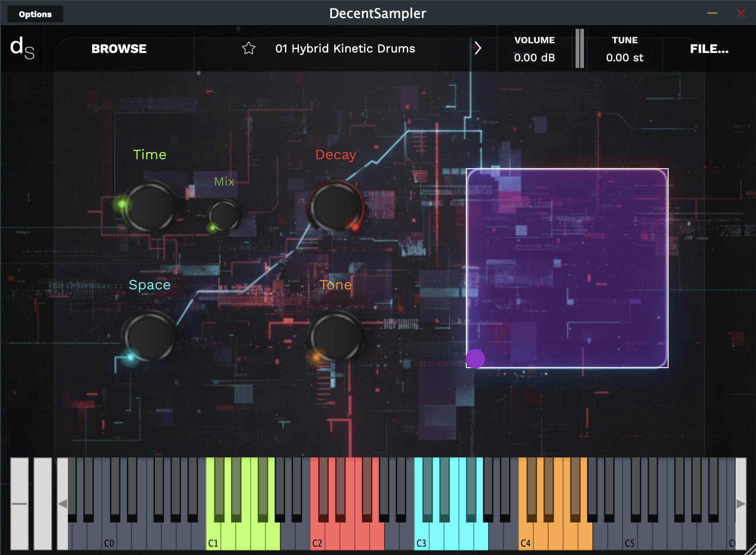
Task: Minimize the DecentSampler window
Action: [x=712, y=13]
